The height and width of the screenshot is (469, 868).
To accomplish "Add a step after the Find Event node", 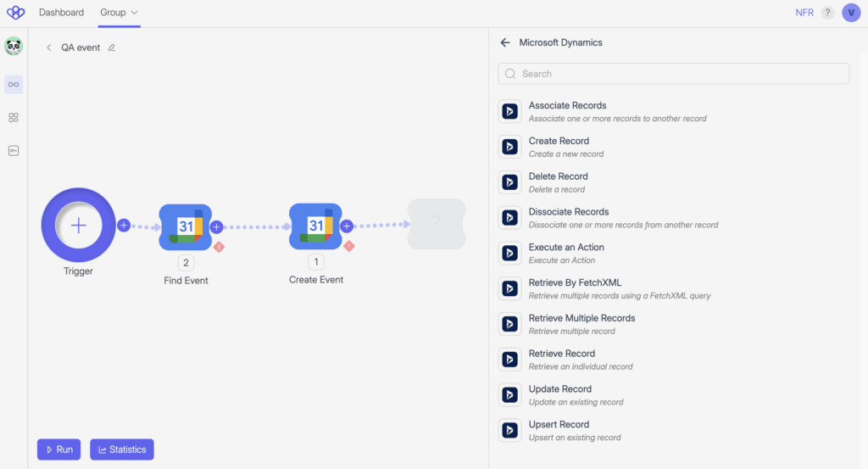I will 216,226.
